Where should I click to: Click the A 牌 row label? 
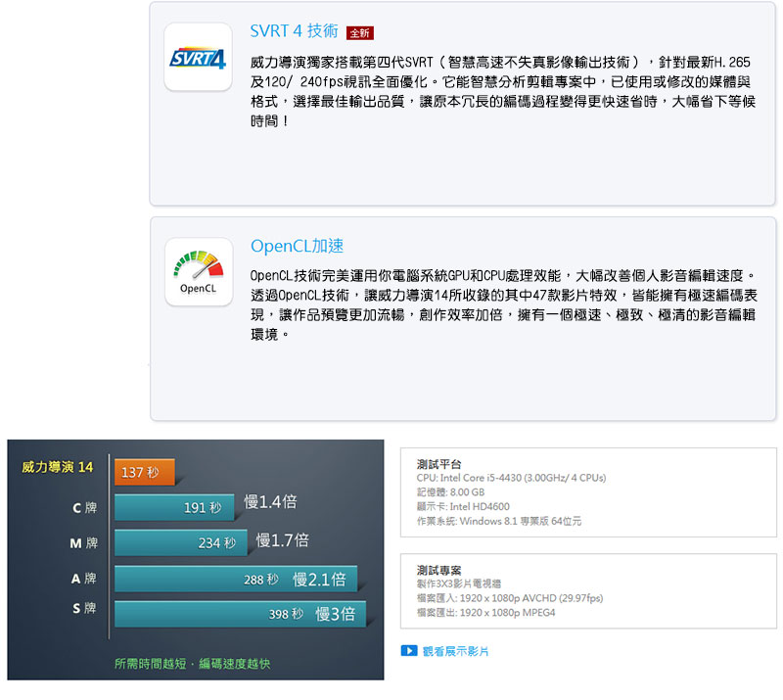point(84,579)
